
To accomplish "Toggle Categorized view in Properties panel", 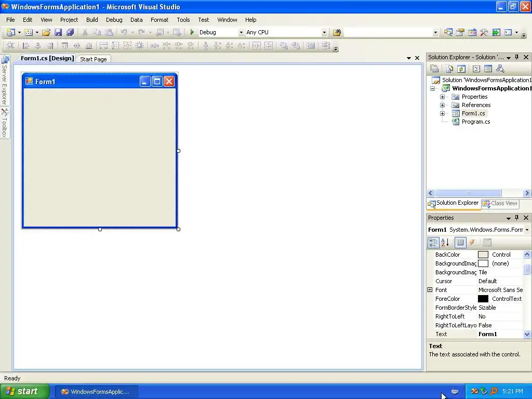I will [433, 242].
